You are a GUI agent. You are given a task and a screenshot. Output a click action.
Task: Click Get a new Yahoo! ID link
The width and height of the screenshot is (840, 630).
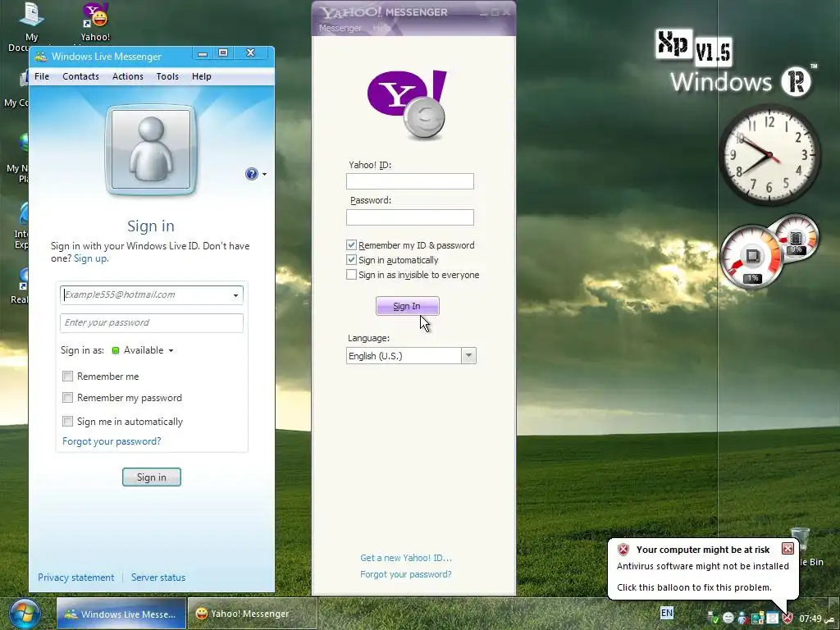(406, 558)
